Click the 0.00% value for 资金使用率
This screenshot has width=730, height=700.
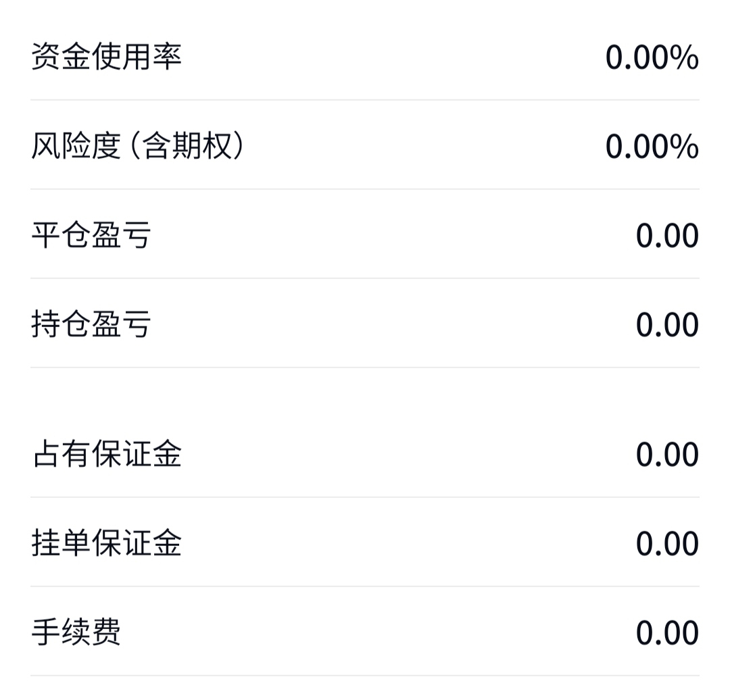tap(652, 57)
